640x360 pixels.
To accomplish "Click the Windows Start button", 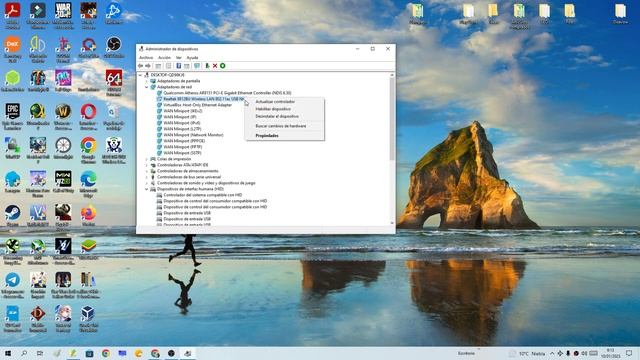I will [8, 353].
